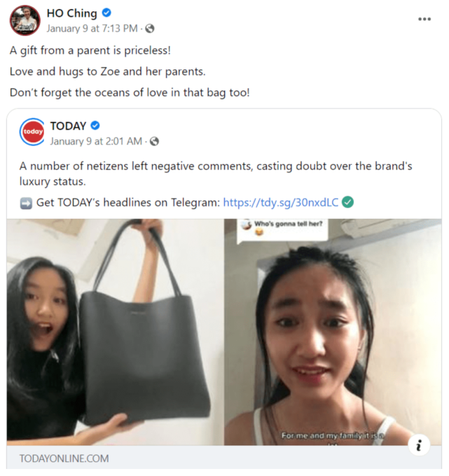Open the TODAY page name link
The height and width of the screenshot is (476, 449).
[x=68, y=126]
